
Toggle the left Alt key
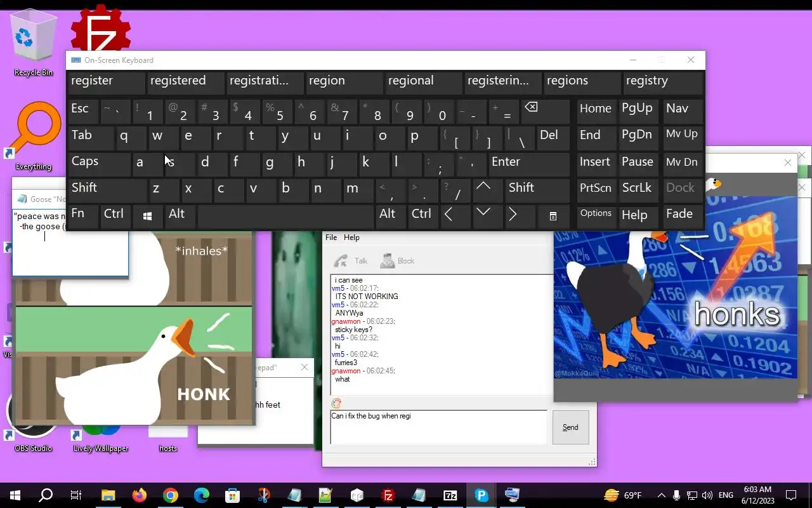(180, 216)
